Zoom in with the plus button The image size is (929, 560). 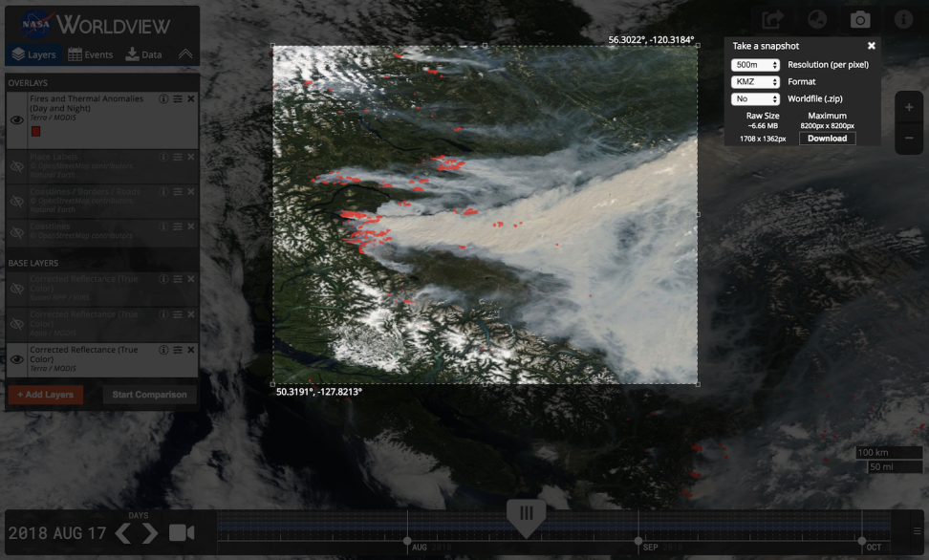pyautogui.click(x=909, y=107)
